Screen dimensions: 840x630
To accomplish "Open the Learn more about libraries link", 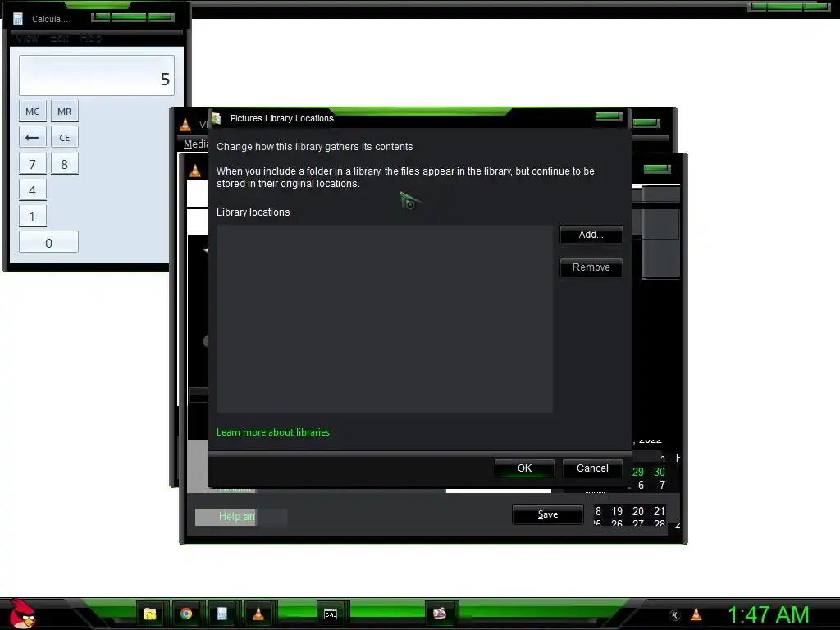I will click(x=273, y=432).
